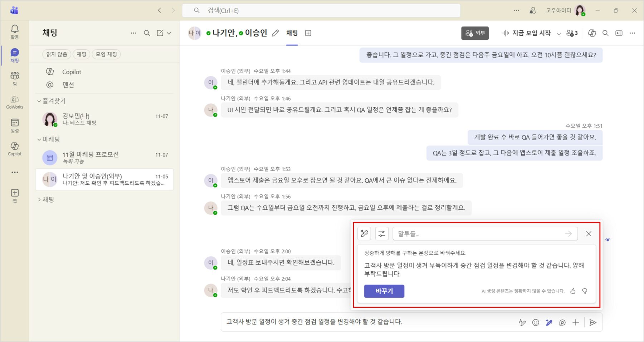Add a new tab with plus icon
644x342 pixels.
[x=308, y=33]
